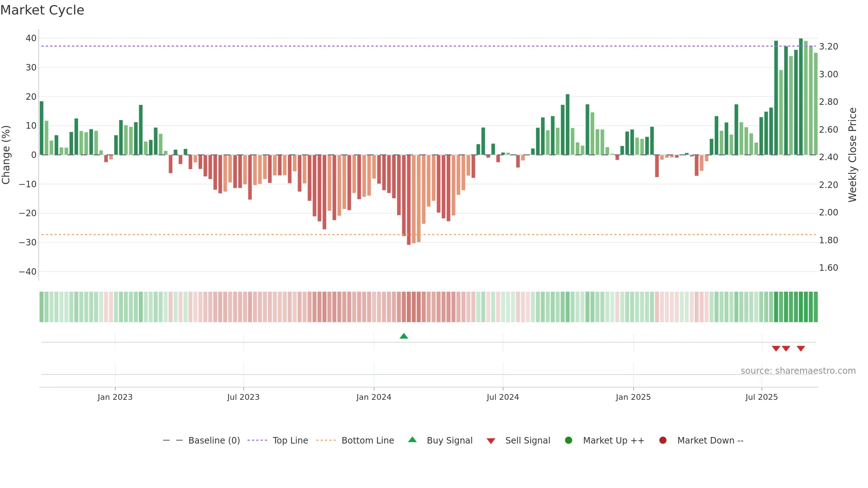This screenshot has width=868, height=488.
Task: Toggle Baseline (0) legend entry
Action: [201, 440]
